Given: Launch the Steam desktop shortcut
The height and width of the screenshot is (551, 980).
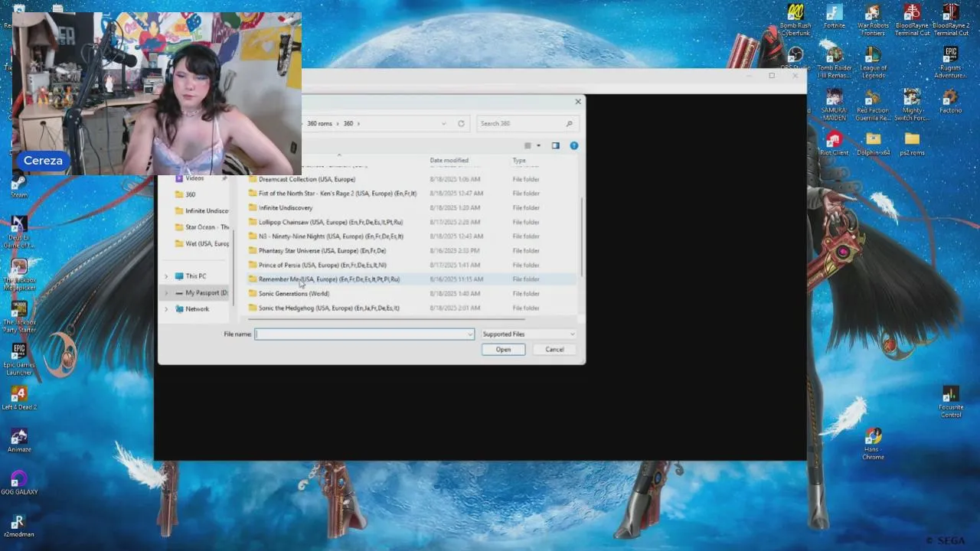Looking at the screenshot, I should click(x=19, y=187).
